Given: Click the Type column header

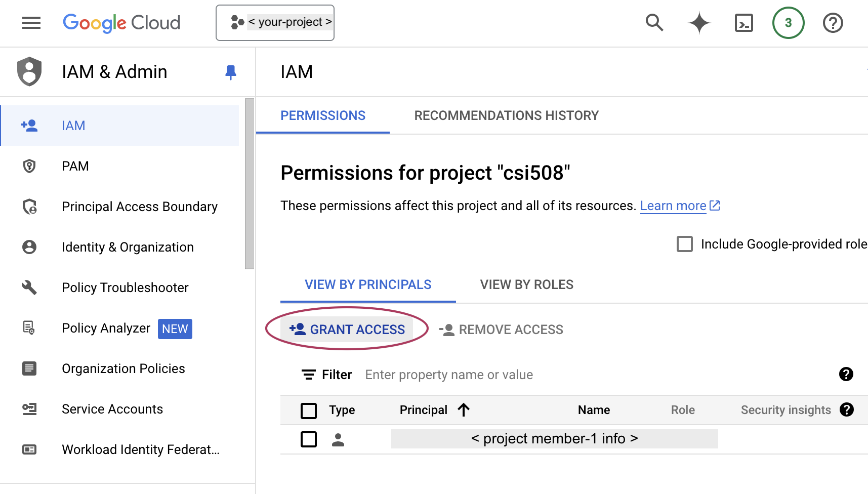Looking at the screenshot, I should pyautogui.click(x=342, y=410).
